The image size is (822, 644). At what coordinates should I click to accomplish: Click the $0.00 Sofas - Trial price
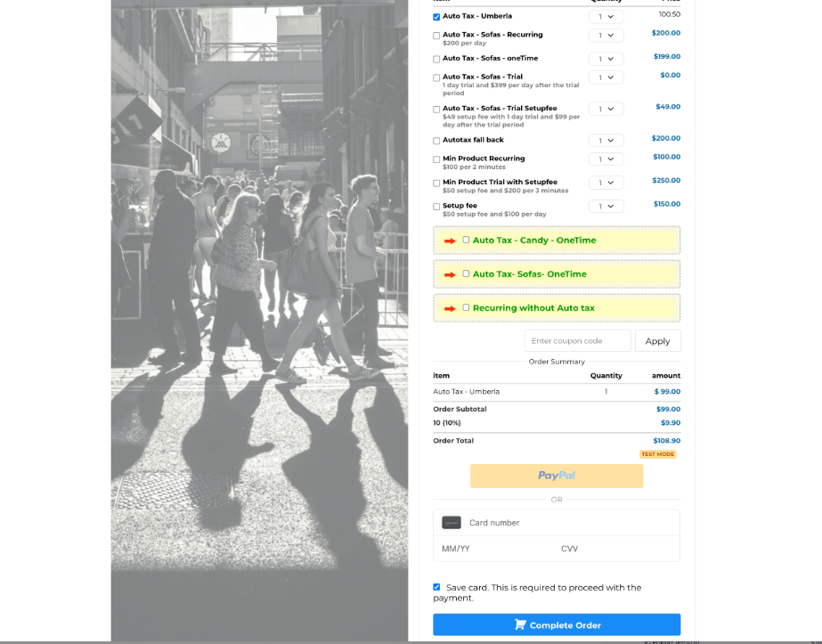670,75
